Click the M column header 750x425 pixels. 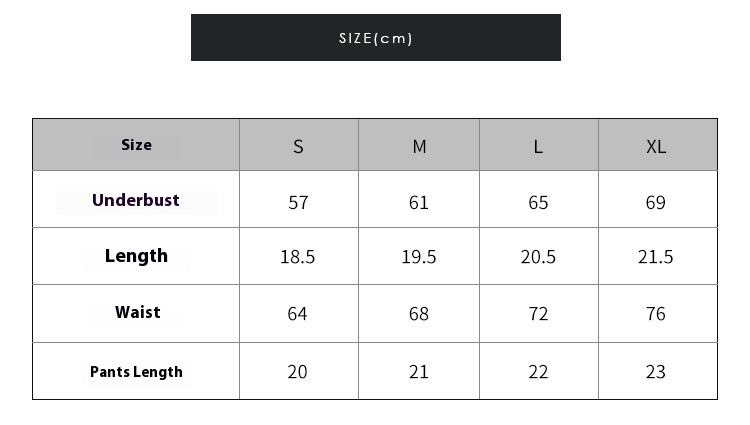[x=419, y=144]
